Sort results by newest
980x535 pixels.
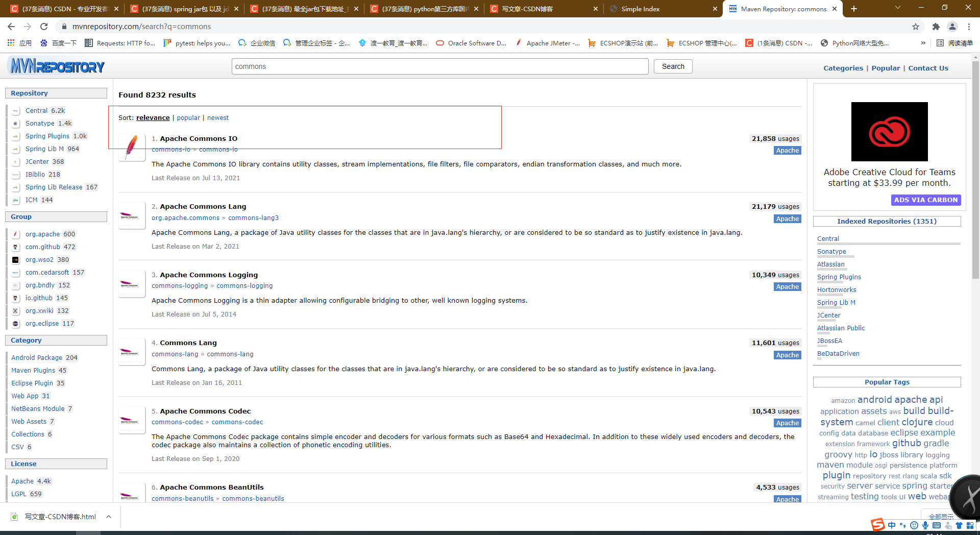point(218,118)
